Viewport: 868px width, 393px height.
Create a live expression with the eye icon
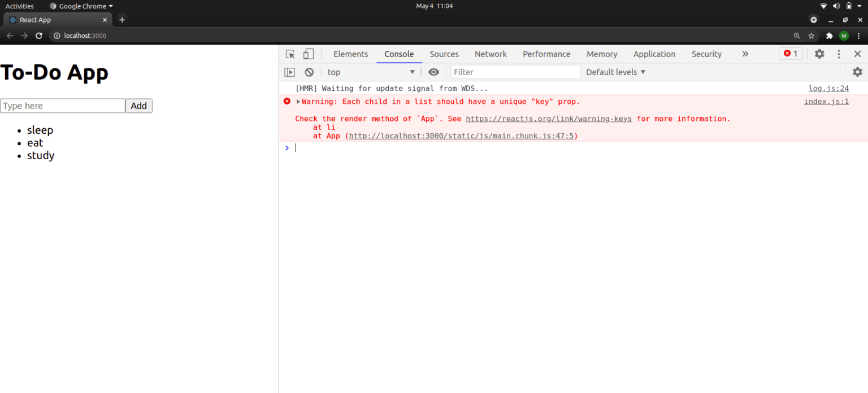433,72
